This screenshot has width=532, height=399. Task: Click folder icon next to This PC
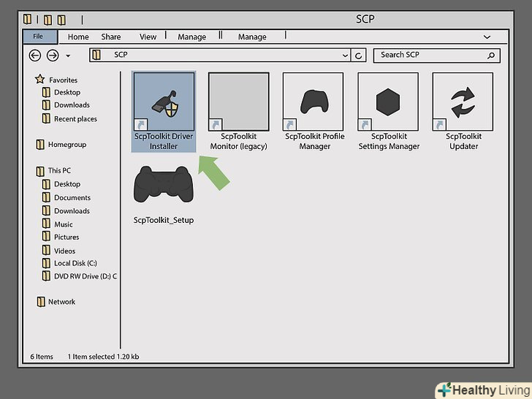(40, 171)
